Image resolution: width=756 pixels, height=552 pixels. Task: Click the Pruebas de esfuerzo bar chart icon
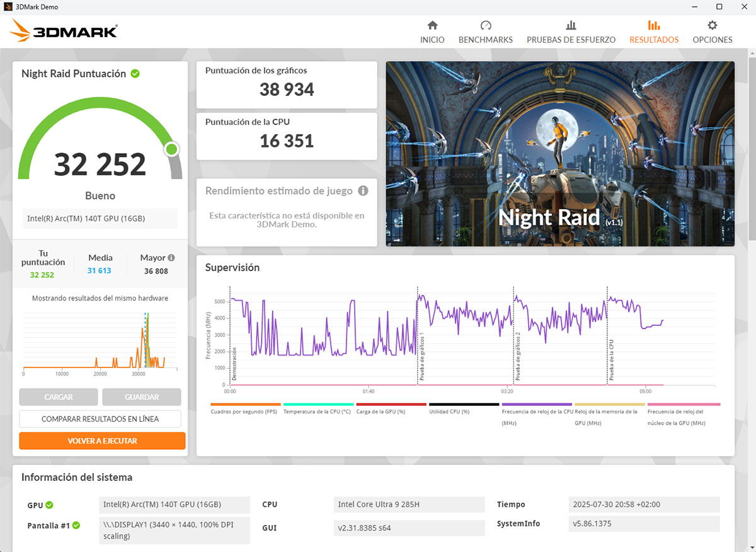pos(571,25)
